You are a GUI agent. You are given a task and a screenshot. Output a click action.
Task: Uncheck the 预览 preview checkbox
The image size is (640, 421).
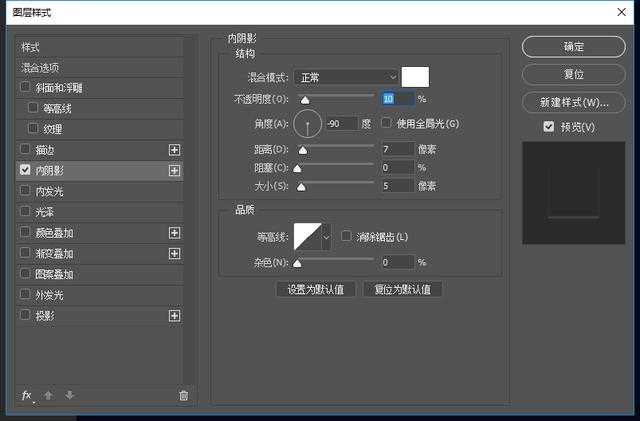click(x=548, y=127)
